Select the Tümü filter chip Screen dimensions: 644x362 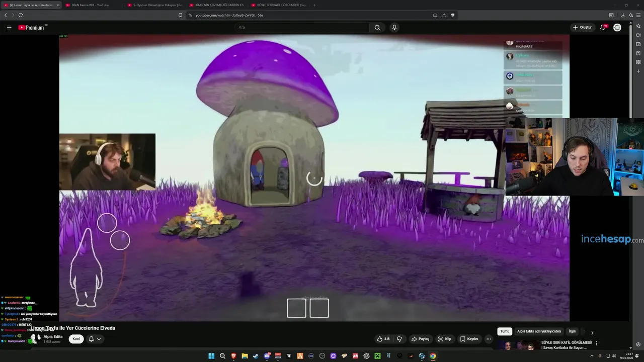pos(505,331)
